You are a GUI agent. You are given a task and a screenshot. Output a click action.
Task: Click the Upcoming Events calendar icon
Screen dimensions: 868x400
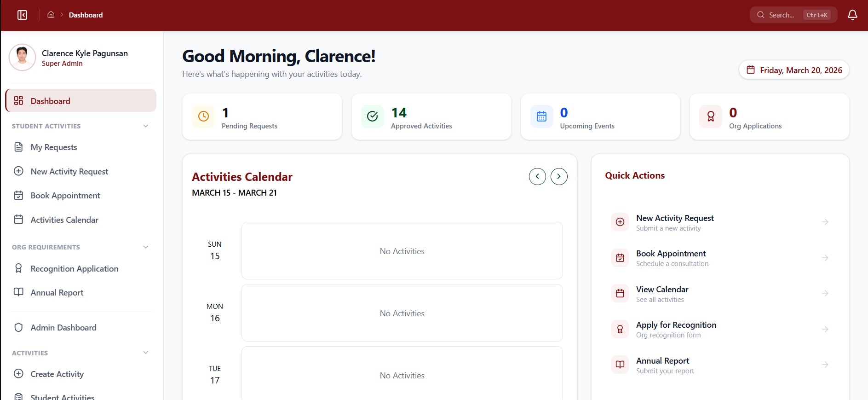coord(541,116)
